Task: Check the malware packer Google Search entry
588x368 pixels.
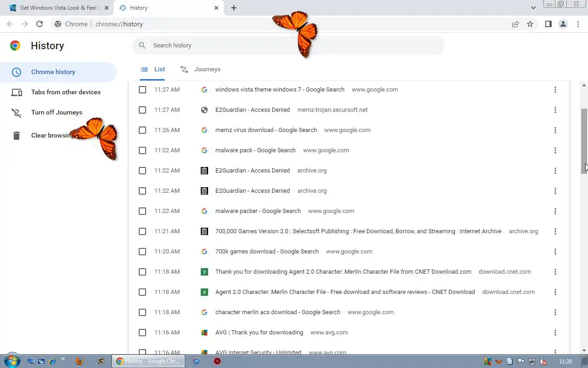Action: pyautogui.click(x=142, y=211)
